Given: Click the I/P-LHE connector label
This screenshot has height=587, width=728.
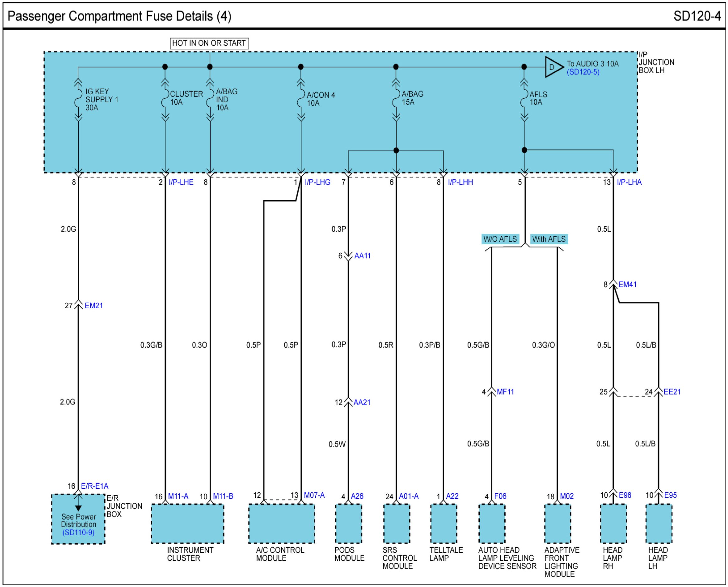Looking at the screenshot, I should pos(181,182).
